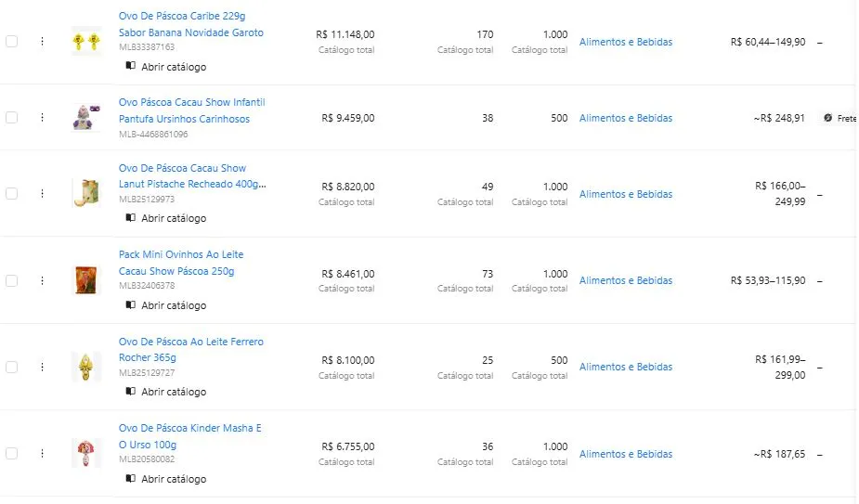Click Abrir catálogo under Lanut Pistache product
This screenshot has width=859, height=504.
click(x=174, y=218)
